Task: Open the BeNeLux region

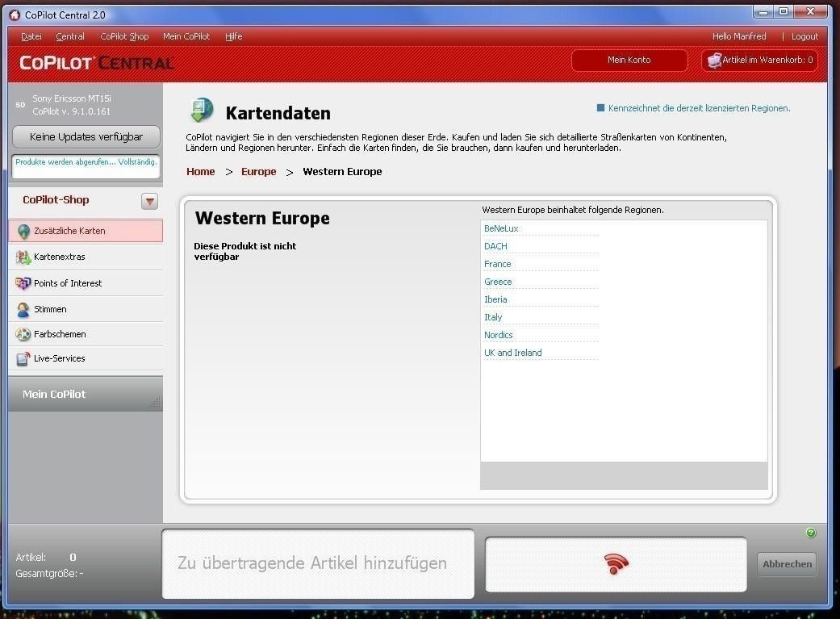Action: pos(501,228)
